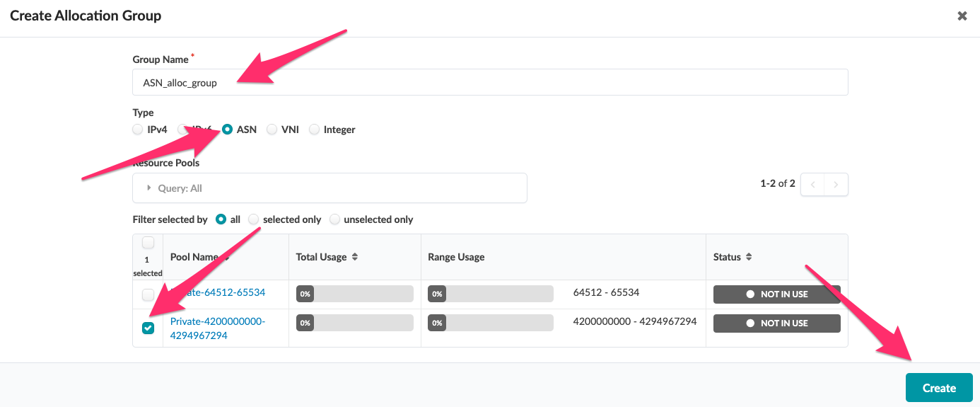Expand the Query: All filter box
This screenshot has height=407, width=980.
tap(329, 188)
